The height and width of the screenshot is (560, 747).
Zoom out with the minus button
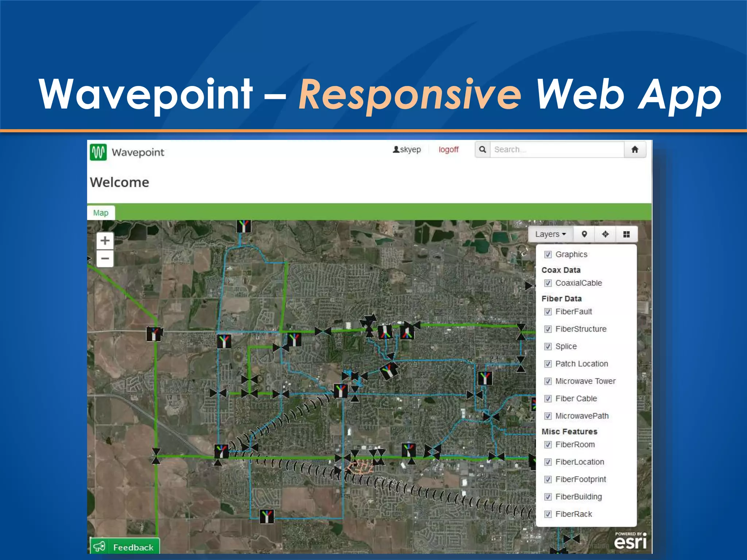[105, 258]
